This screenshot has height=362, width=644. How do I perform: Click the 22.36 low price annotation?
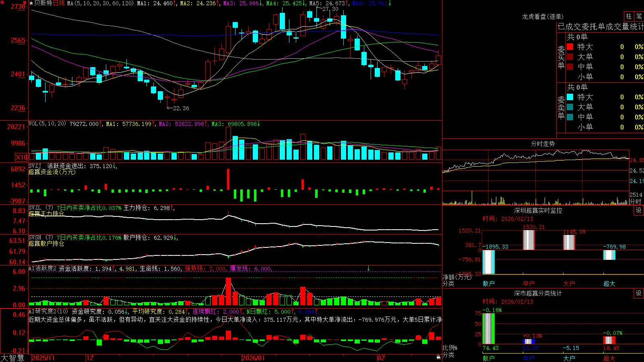point(181,108)
